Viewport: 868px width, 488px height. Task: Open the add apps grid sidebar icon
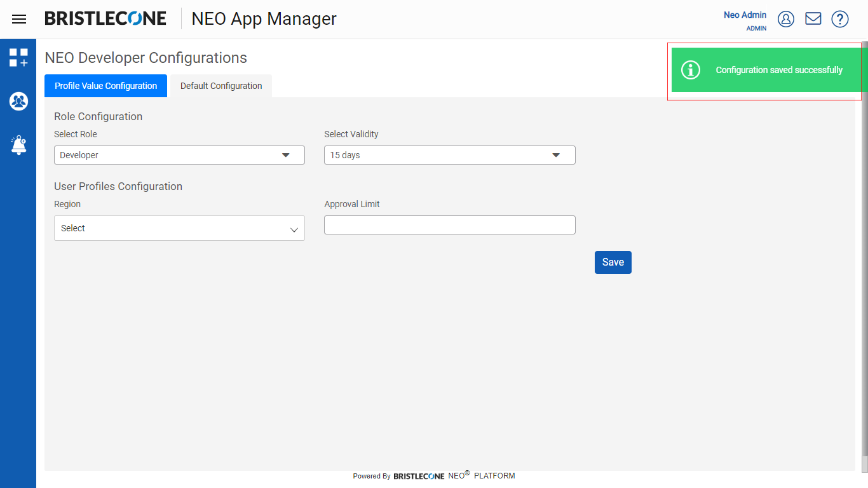click(x=18, y=57)
